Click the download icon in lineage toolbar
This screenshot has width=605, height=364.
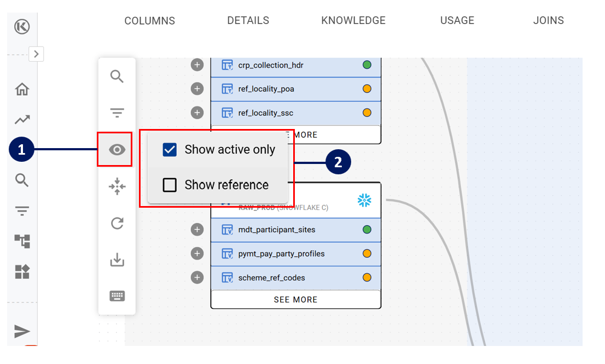pyautogui.click(x=117, y=260)
